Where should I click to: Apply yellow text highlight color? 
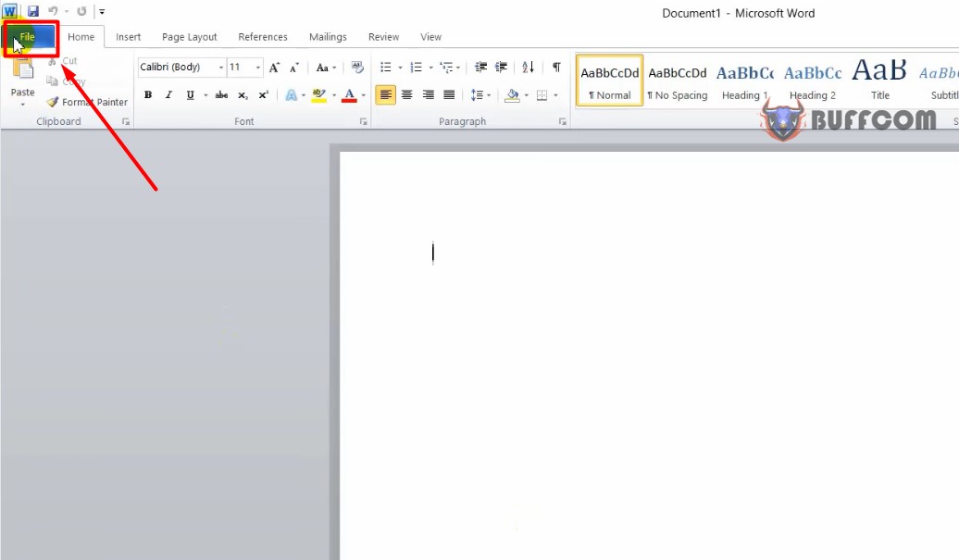click(318, 94)
